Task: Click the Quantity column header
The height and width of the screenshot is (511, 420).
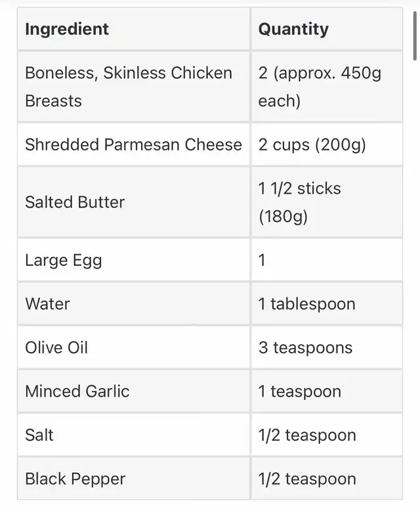Action: pos(293,30)
